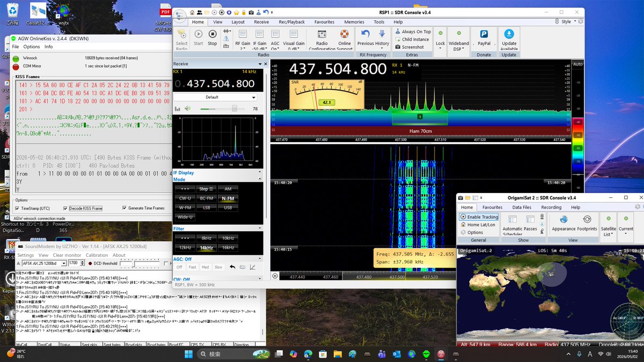Open the Options menu in AGW OnlineKiss
Screen dimensions: 644x362
32,47
